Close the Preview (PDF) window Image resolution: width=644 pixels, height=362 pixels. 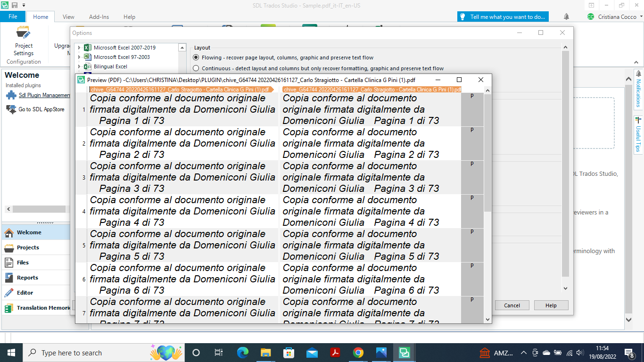coord(480,80)
